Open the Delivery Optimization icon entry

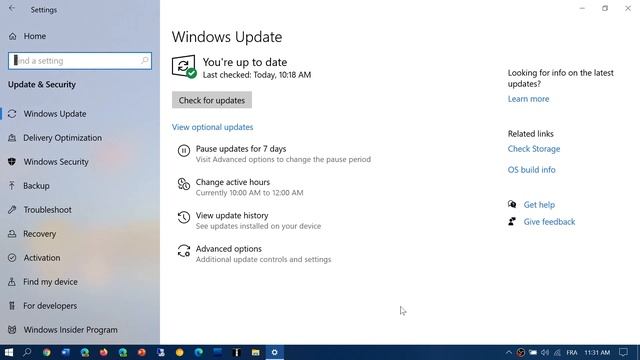[12, 138]
